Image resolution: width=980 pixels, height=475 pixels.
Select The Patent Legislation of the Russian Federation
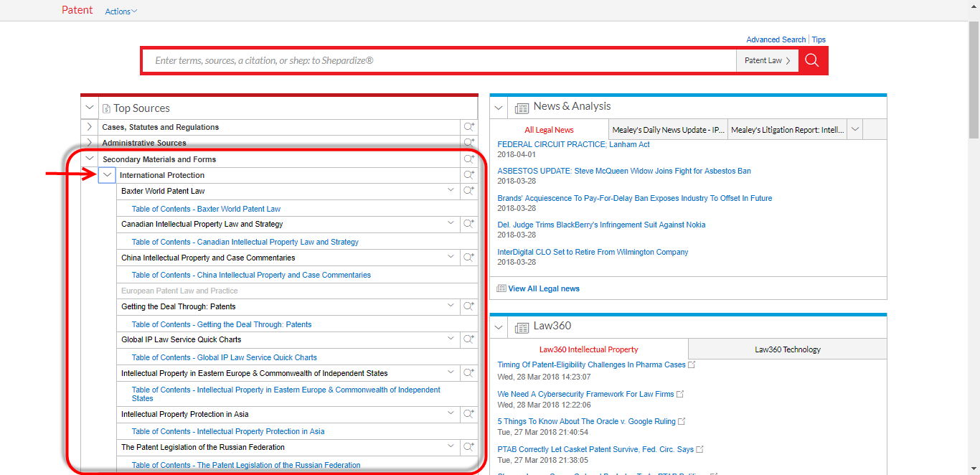(203, 447)
